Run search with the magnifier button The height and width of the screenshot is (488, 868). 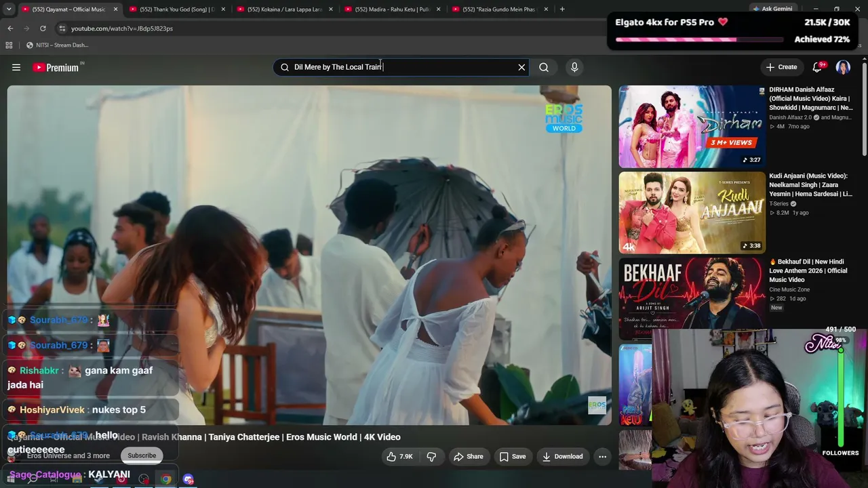[x=544, y=67]
